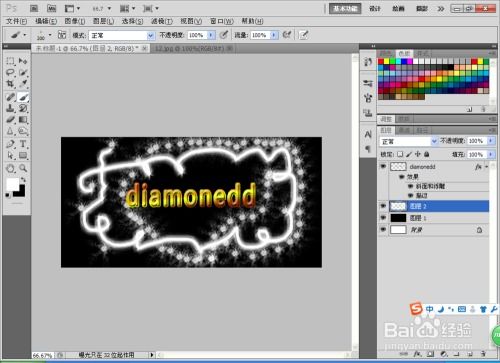Click the foreground white color swatch

point(12,184)
